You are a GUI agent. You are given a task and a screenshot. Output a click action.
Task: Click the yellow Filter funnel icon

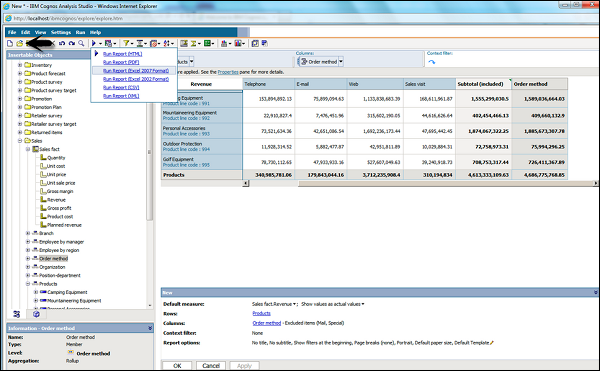pos(126,44)
